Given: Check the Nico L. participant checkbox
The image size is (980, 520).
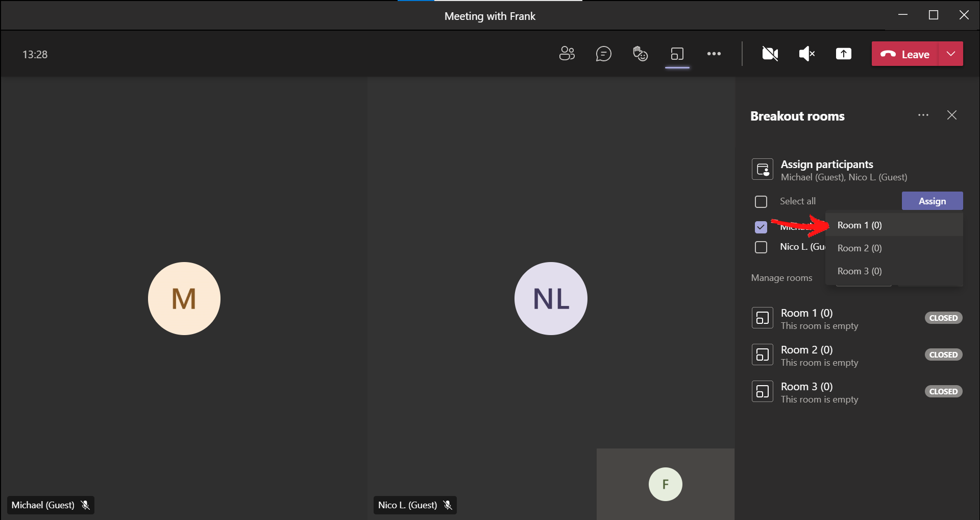Looking at the screenshot, I should tap(761, 247).
